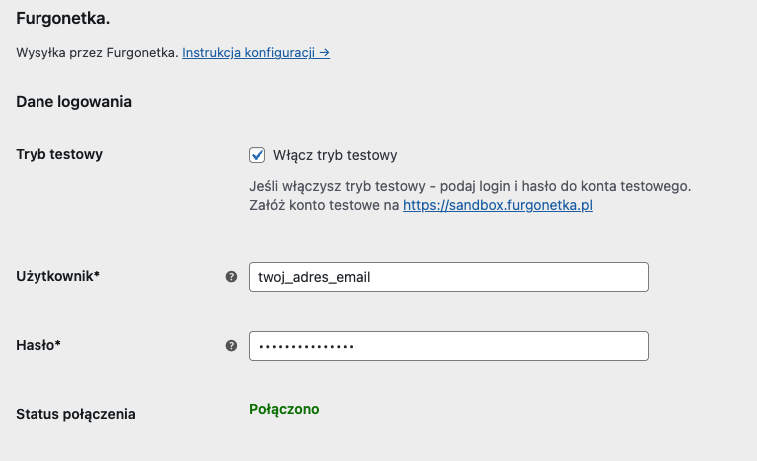Click the Dane logowania section heading

pos(75,101)
